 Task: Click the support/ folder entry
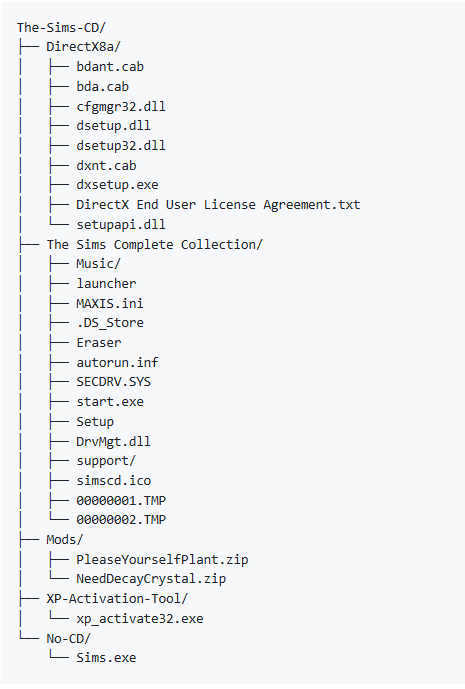(x=106, y=461)
